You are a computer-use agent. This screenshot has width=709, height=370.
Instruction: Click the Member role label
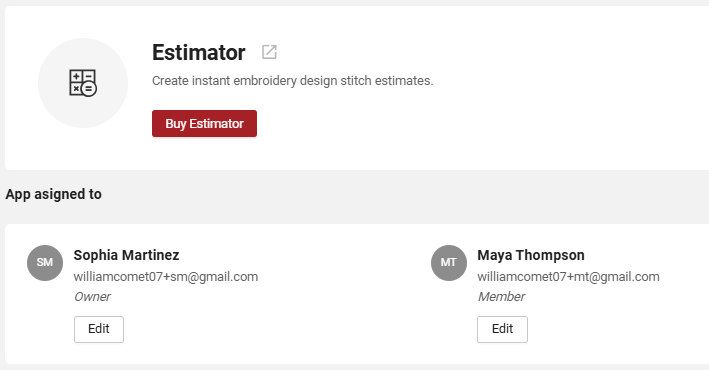(501, 297)
